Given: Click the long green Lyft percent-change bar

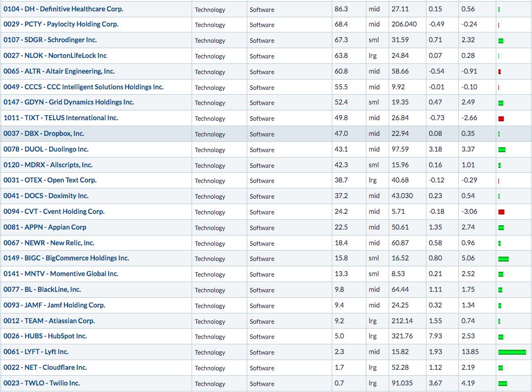Looking at the screenshot, I should tap(512, 352).
